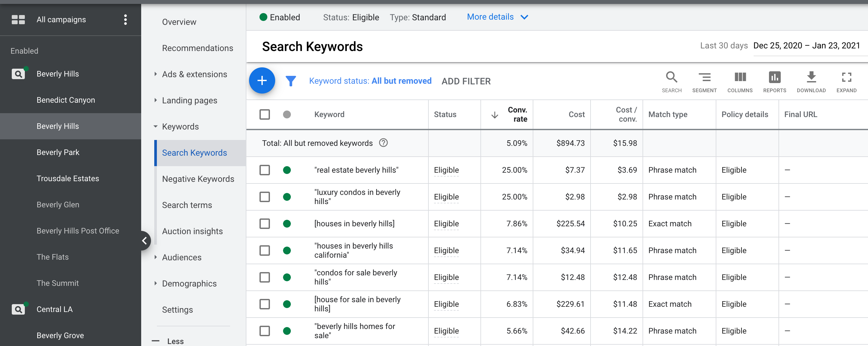868x346 pixels.
Task: Collapse menu with the Less button
Action: pos(168,341)
